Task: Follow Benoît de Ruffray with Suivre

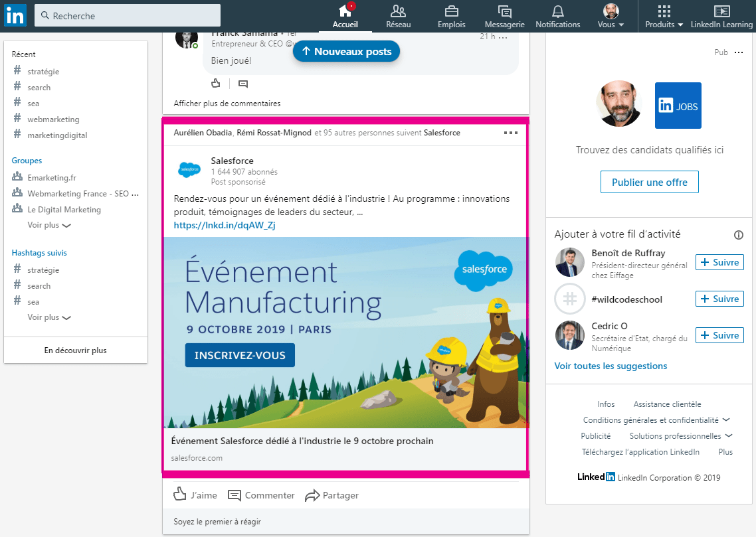Action: coord(719,262)
